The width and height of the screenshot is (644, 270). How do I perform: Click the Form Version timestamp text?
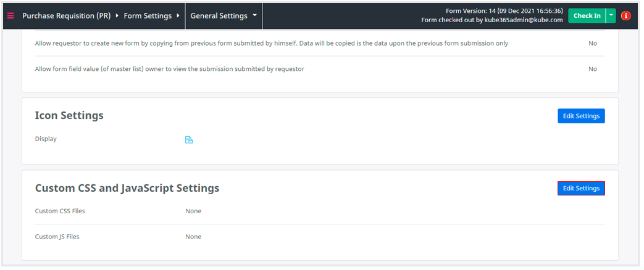tap(504, 11)
